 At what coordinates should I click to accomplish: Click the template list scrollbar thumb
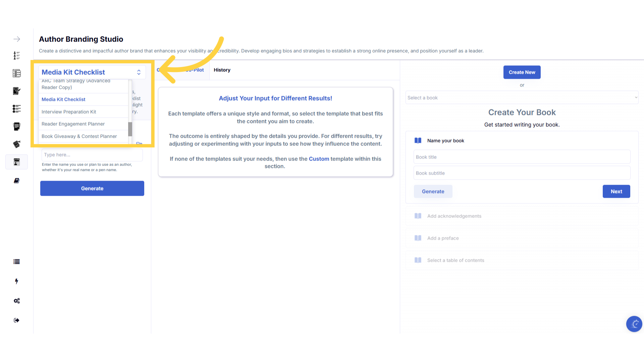(x=130, y=129)
